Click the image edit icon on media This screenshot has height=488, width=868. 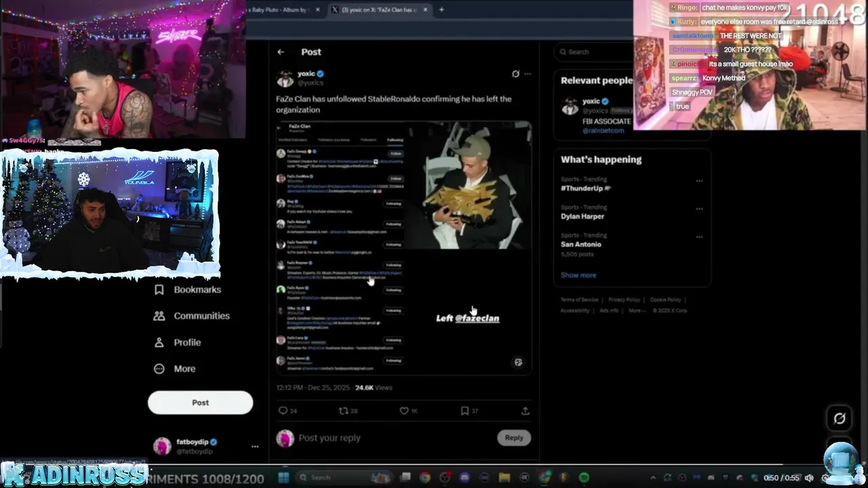(518, 363)
